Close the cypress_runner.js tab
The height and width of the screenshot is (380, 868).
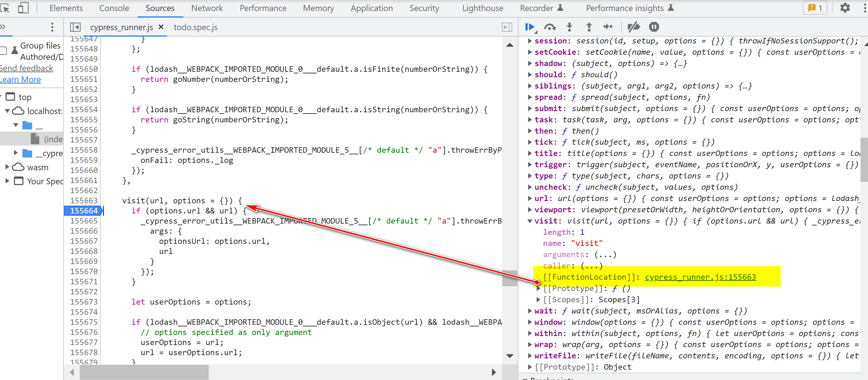coord(161,27)
